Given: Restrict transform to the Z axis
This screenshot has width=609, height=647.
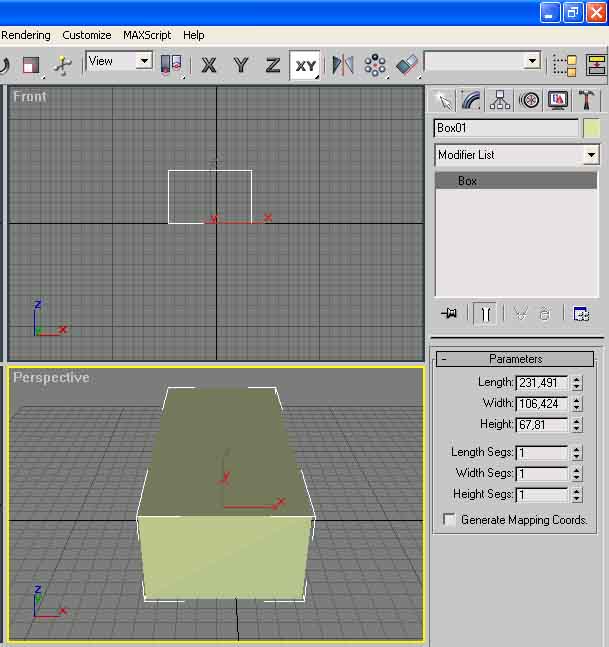Looking at the screenshot, I should (x=272, y=65).
